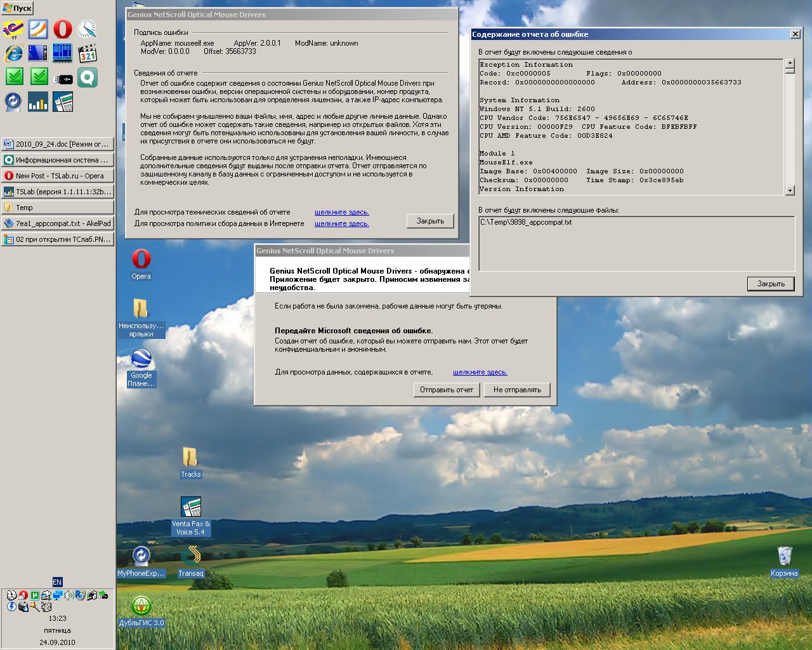Launch the Transaq desktop shortcut
The height and width of the screenshot is (650, 812).
pyautogui.click(x=190, y=562)
